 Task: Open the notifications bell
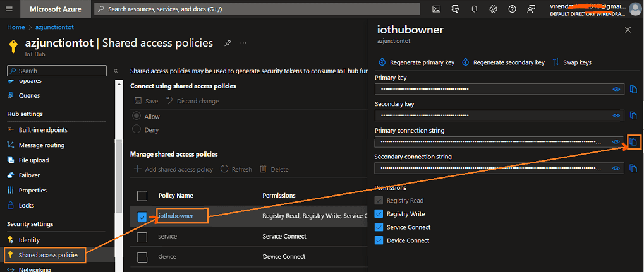coord(475,9)
